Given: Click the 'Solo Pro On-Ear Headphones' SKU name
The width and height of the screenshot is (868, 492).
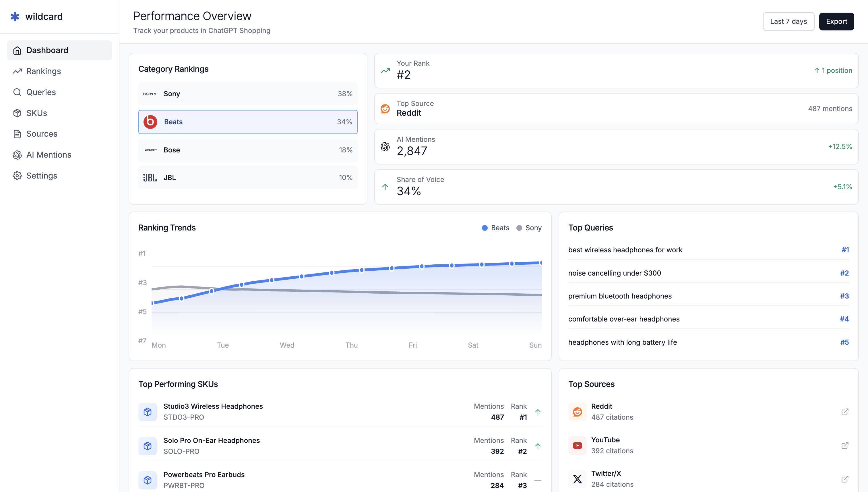Looking at the screenshot, I should 212,440.
